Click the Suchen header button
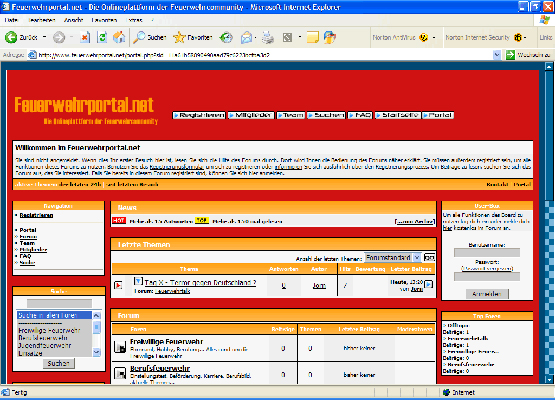 pyautogui.click(x=326, y=115)
